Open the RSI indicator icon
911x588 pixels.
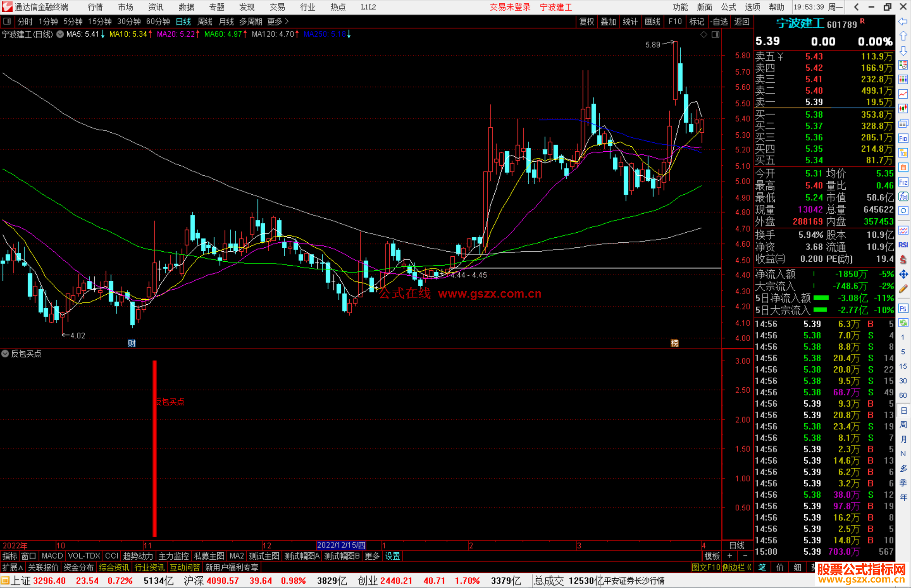903,245
